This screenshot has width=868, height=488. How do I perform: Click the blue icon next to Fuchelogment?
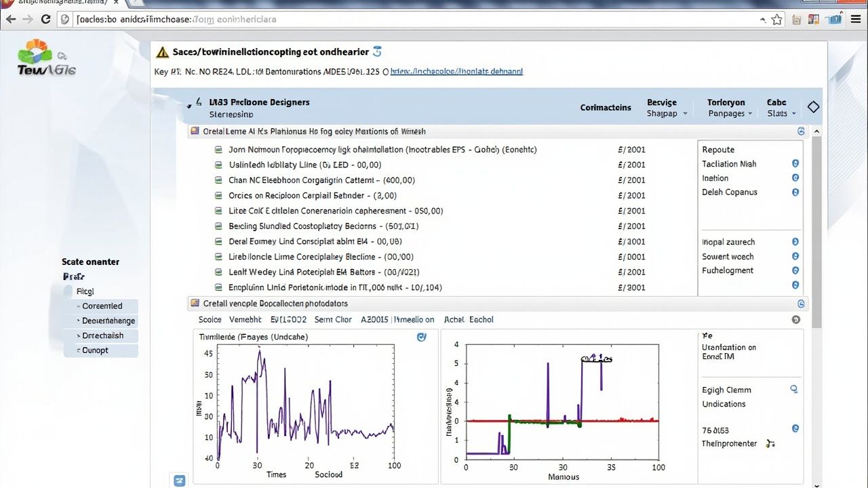[795, 270]
